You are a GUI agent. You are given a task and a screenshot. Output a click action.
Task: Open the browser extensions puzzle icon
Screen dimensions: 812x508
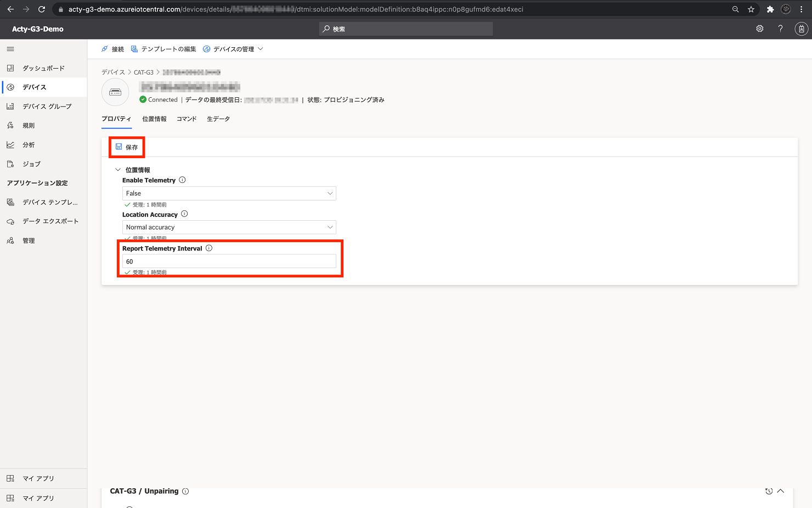coord(770,9)
